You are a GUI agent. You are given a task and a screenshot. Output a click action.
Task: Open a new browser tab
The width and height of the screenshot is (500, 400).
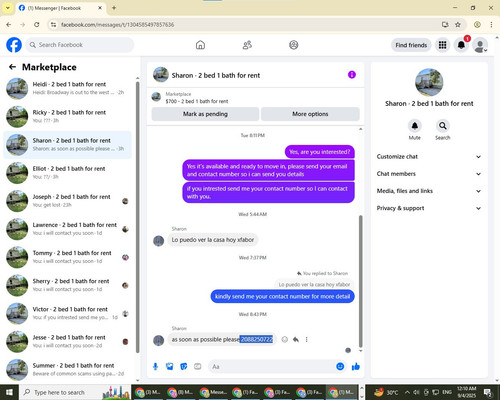114,8
